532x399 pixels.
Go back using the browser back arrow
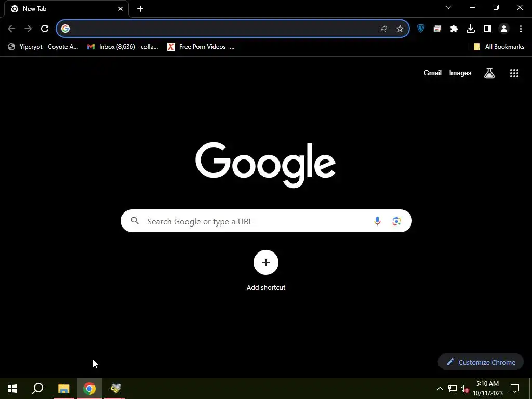(x=11, y=29)
